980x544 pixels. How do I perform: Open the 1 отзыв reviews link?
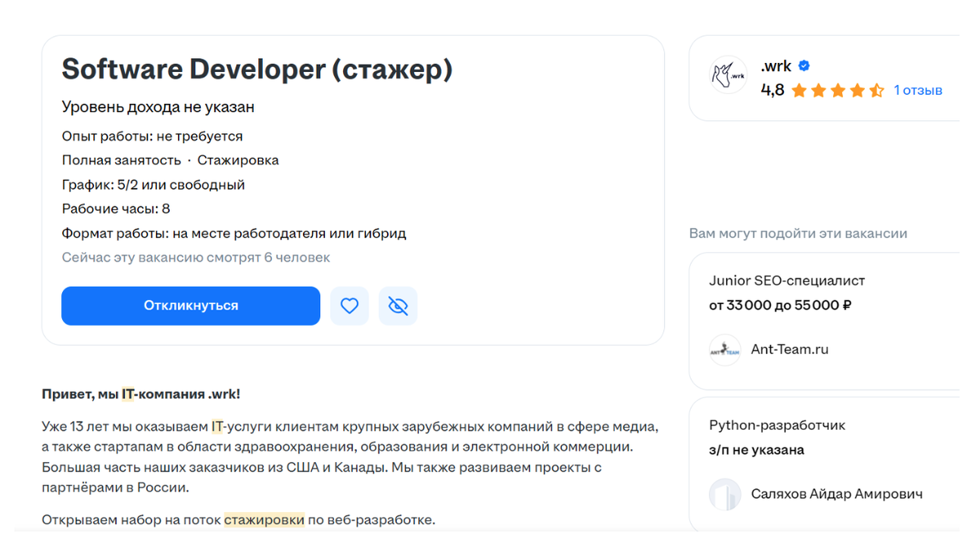click(x=918, y=91)
